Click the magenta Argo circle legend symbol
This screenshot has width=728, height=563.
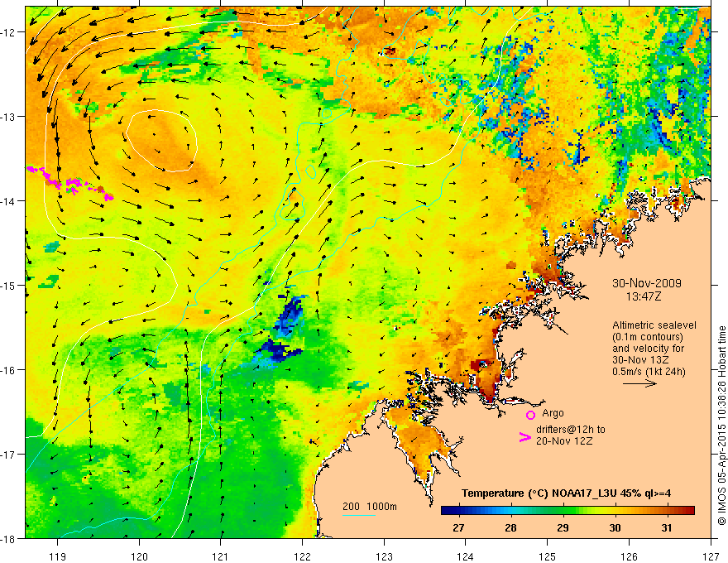pyautogui.click(x=530, y=415)
